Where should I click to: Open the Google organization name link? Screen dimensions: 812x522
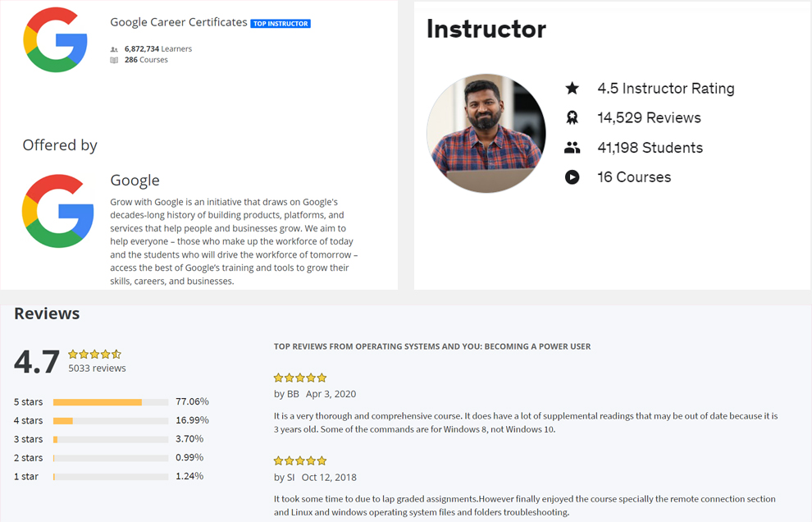(x=135, y=181)
